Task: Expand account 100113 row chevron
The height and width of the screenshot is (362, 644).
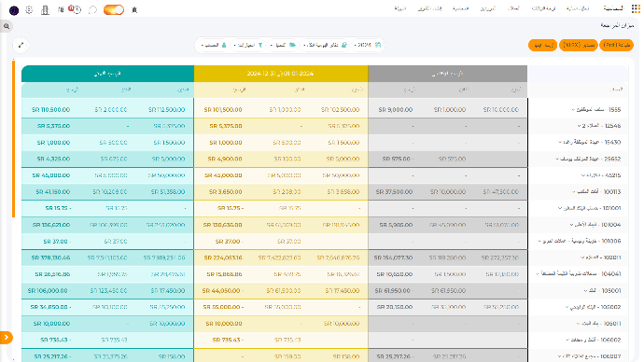Action: (x=574, y=191)
